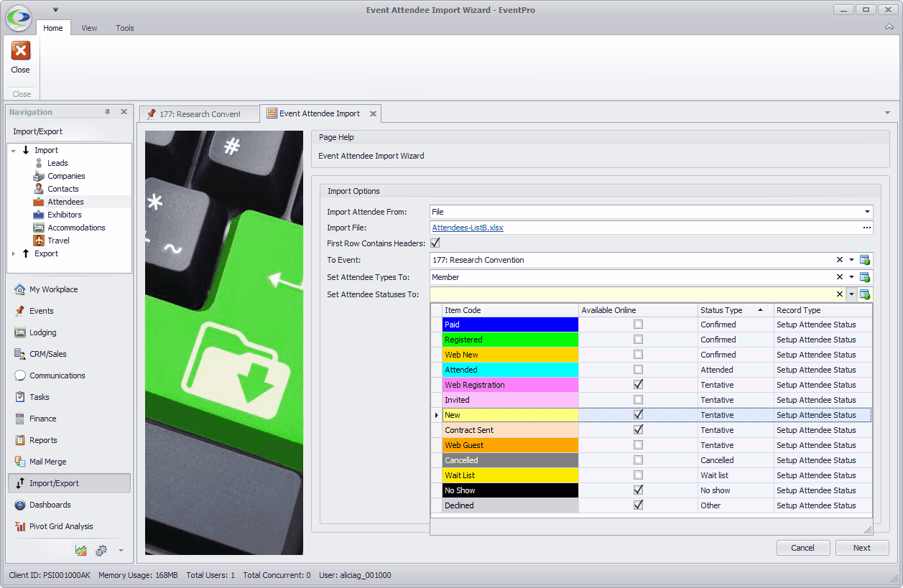The width and height of the screenshot is (903, 588).
Task: Switch to View ribbon tab
Action: pos(89,28)
